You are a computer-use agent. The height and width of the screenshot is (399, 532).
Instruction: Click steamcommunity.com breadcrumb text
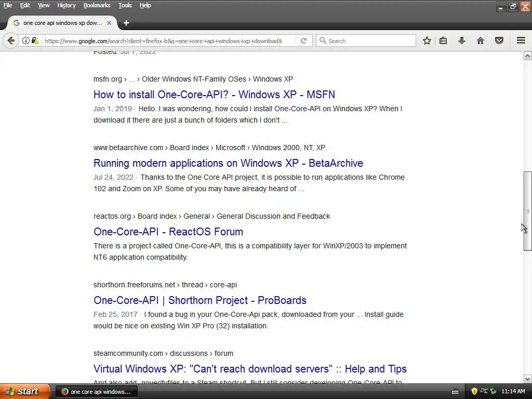coord(128,353)
